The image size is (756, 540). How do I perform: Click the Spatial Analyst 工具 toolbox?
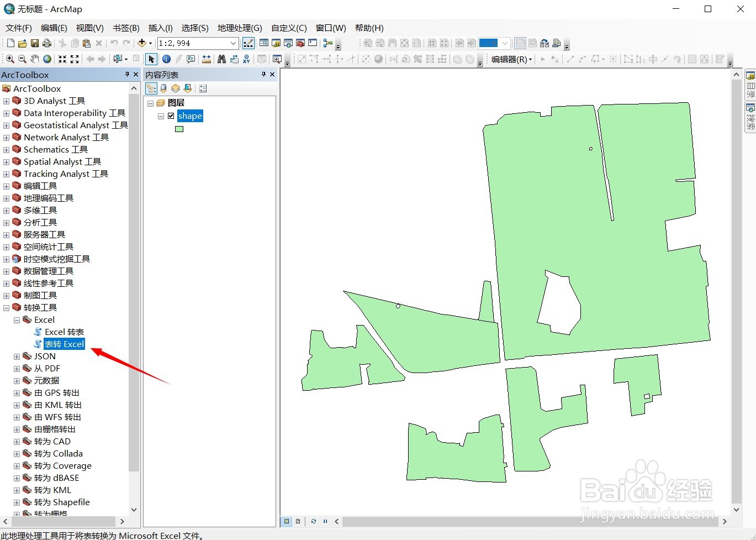62,162
